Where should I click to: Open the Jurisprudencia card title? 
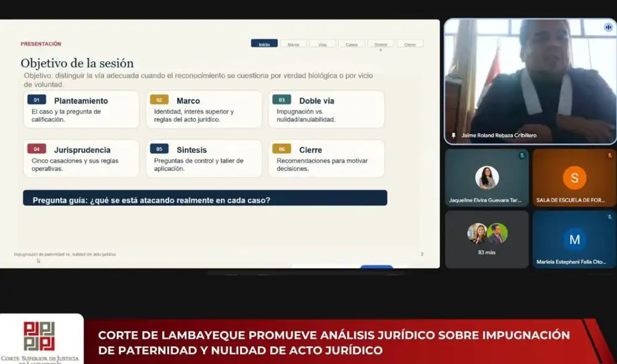click(82, 150)
